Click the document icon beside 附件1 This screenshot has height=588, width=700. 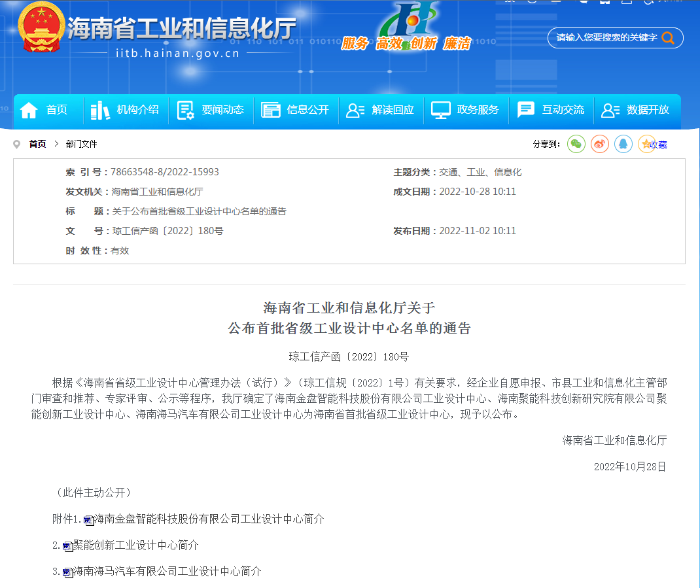click(88, 520)
